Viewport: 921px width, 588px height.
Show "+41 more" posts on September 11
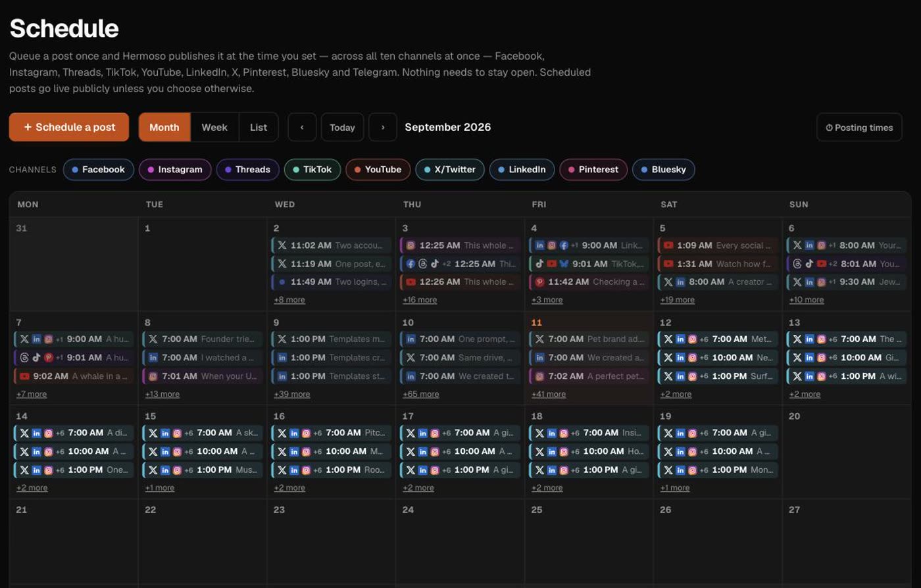(549, 394)
